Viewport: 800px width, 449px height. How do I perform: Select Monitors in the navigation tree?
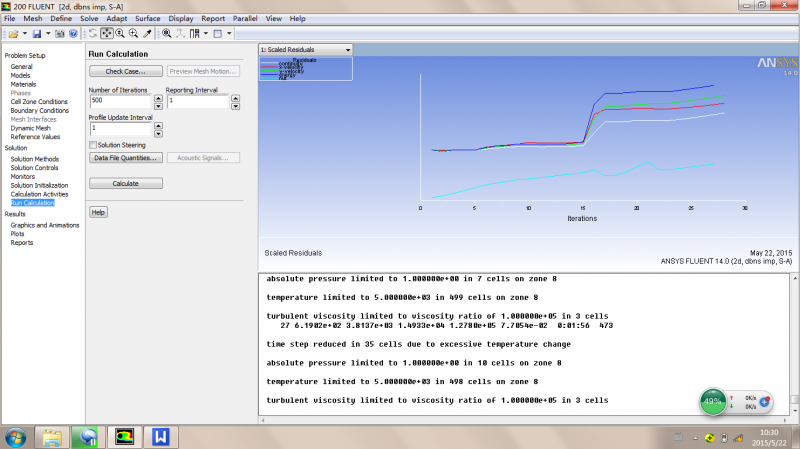point(23,177)
